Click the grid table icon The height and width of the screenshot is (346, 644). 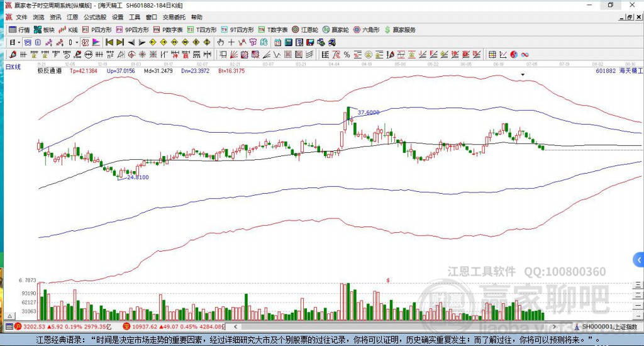point(492,55)
